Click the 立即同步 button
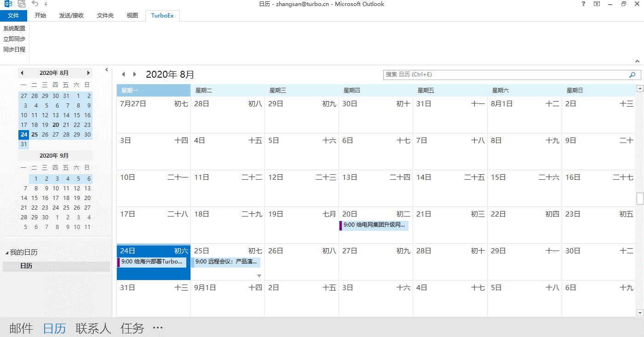 (14, 39)
